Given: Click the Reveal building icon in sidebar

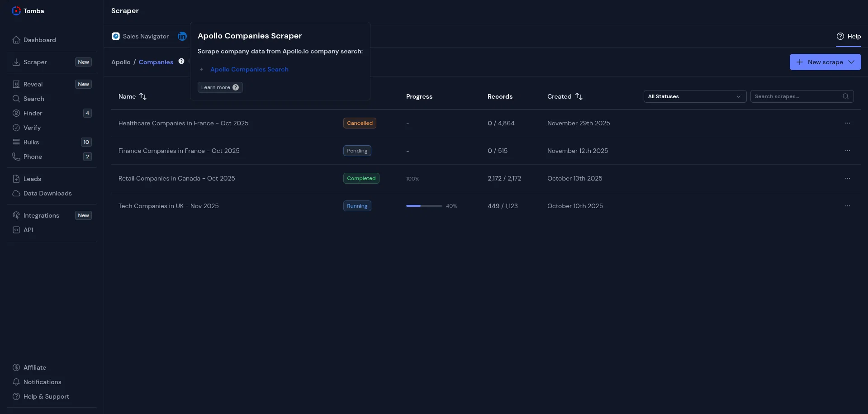Looking at the screenshot, I should pos(16,84).
